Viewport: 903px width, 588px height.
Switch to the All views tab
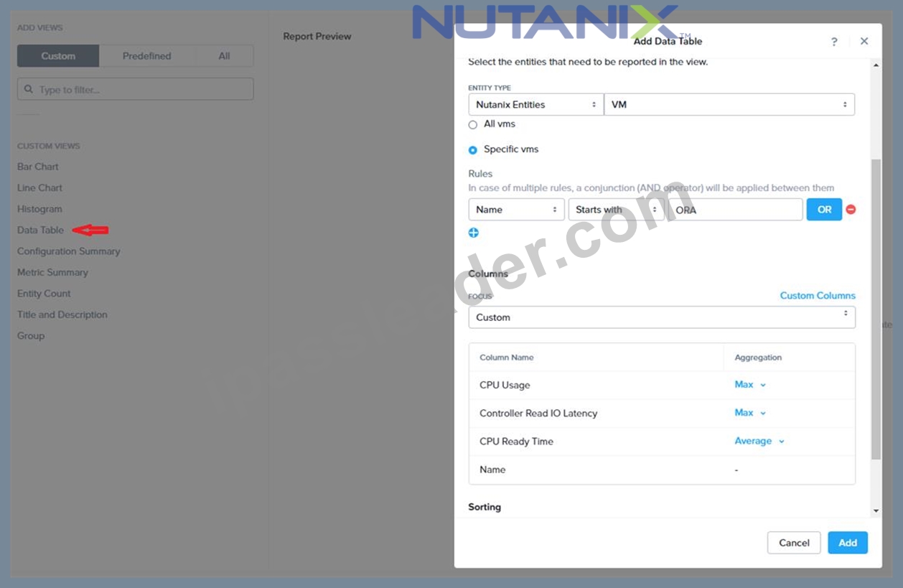click(x=224, y=56)
